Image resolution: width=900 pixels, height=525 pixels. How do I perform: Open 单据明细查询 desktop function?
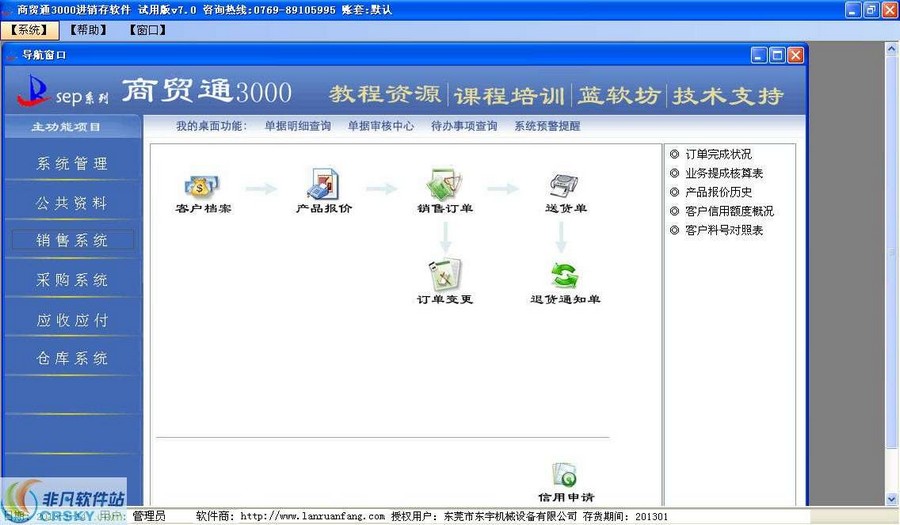point(297,126)
